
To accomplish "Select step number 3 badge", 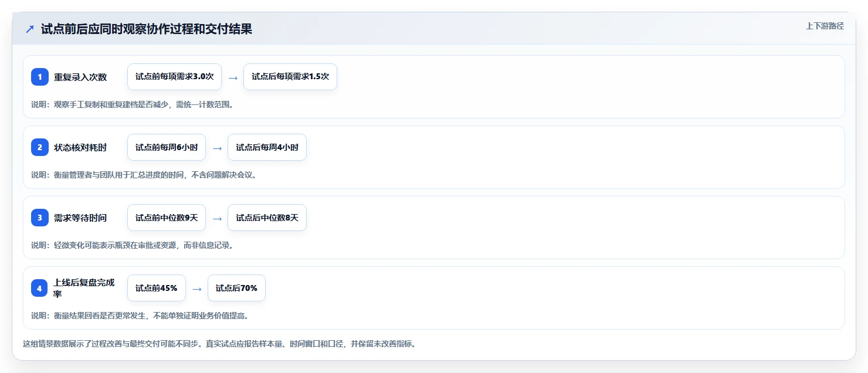I will coord(40,218).
